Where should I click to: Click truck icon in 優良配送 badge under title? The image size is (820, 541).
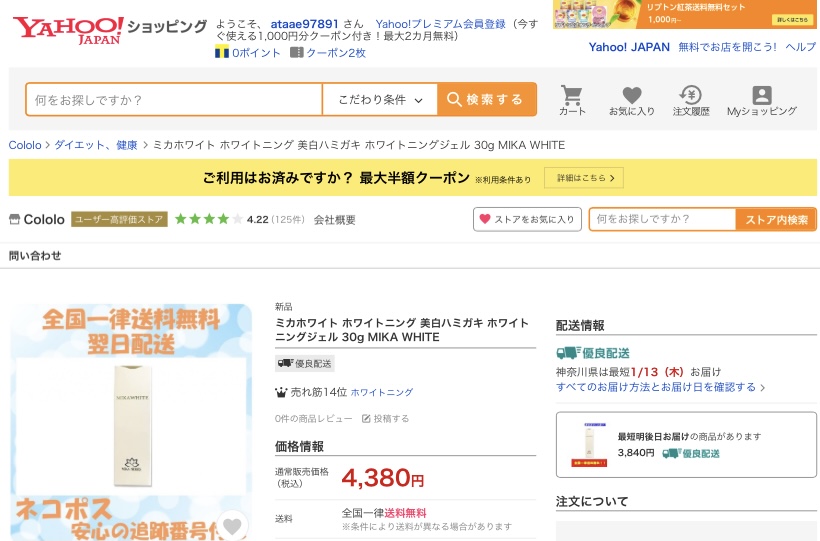click(x=286, y=363)
